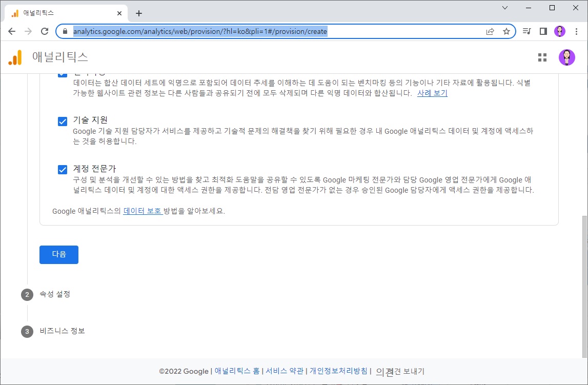
Task: Open the 애널리틱스 홈 footer link
Action: [x=237, y=371]
